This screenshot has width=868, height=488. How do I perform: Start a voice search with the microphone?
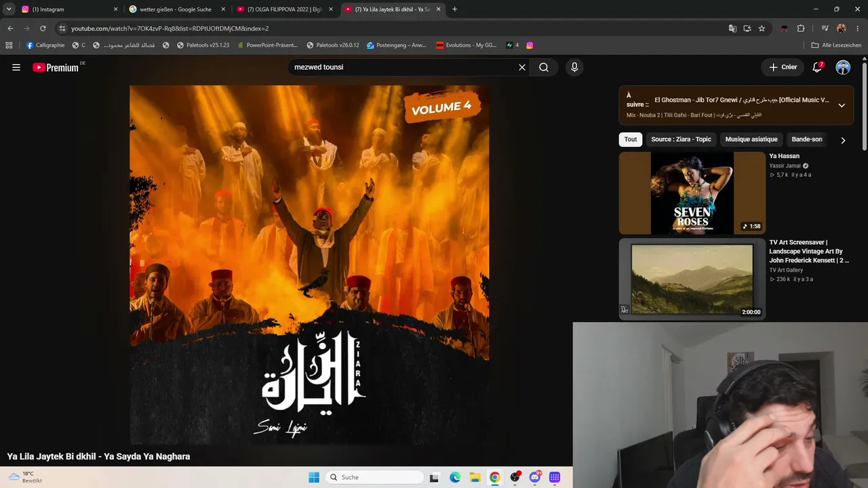pos(574,67)
